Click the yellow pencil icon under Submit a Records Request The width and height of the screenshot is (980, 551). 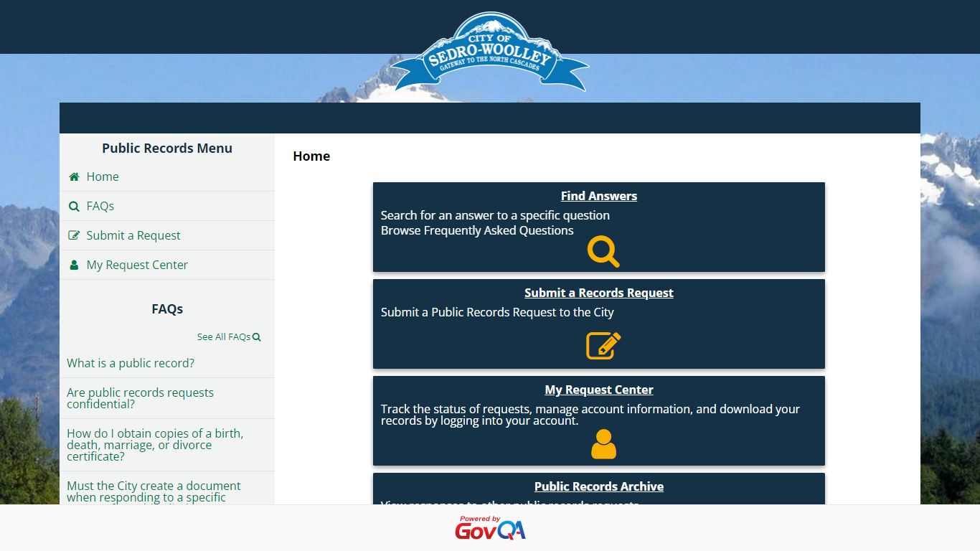pos(603,346)
